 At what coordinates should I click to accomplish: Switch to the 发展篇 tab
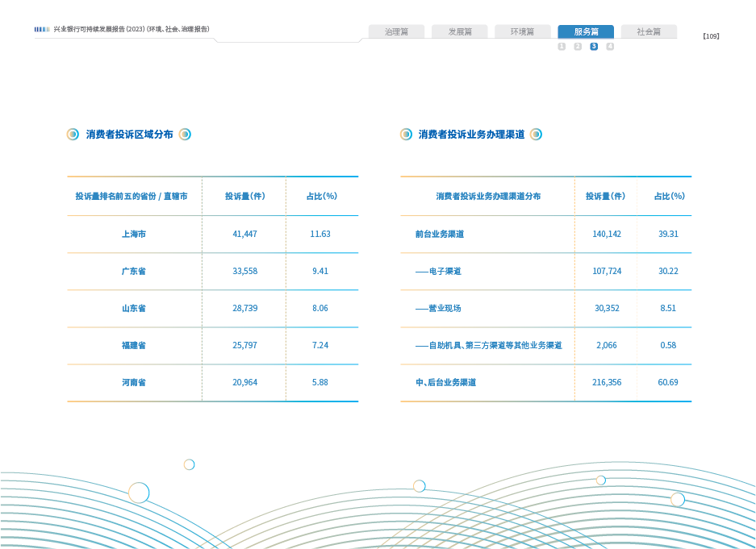tap(459, 31)
